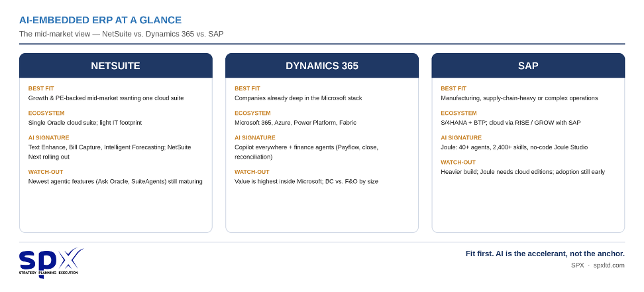
Task: Click the SPX logo
Action: (x=51, y=263)
